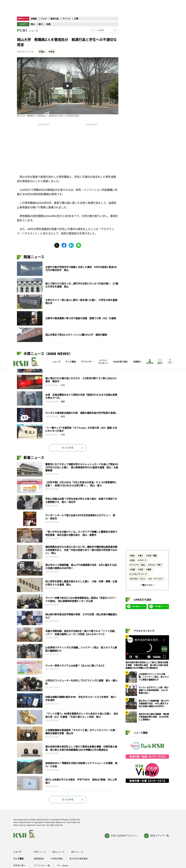186x868 pixels.
Task: Open イベント プレゼント menu item
Action: pos(103,362)
